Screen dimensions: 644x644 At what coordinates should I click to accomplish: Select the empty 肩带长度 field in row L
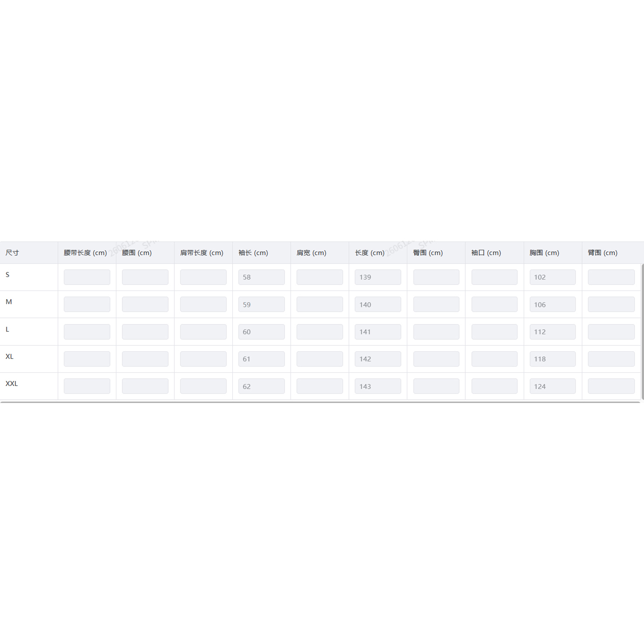(x=203, y=332)
